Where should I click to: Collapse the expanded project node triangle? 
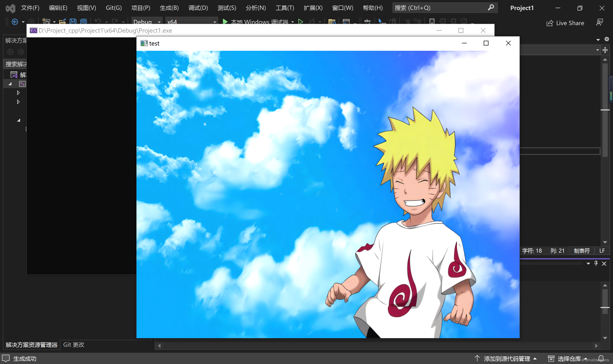(10, 84)
